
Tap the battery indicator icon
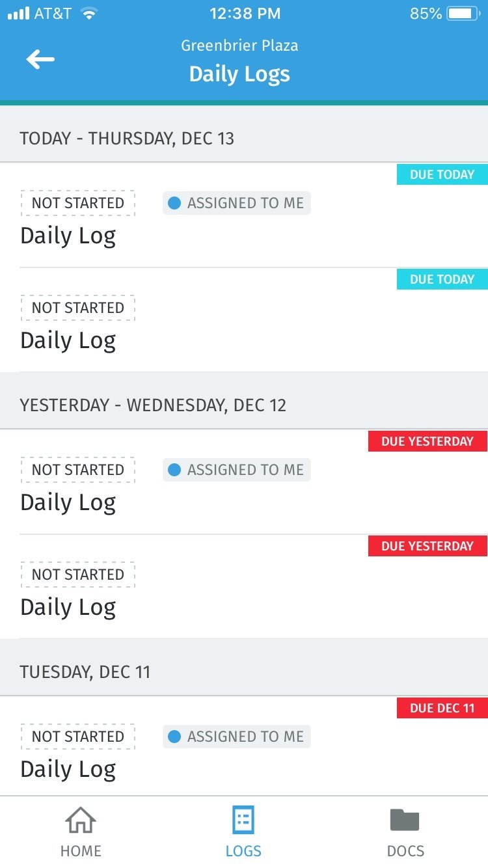[x=463, y=14]
